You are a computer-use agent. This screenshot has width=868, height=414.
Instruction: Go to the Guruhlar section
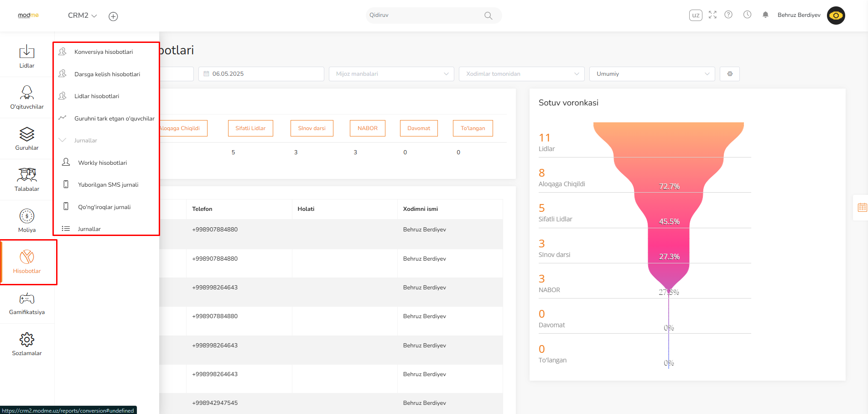[x=27, y=139]
